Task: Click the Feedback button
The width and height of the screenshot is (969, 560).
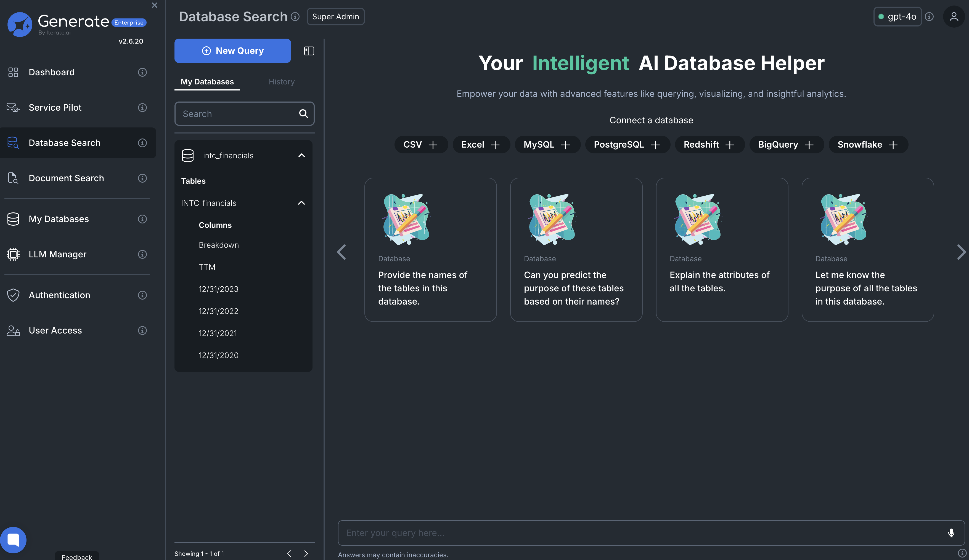Action: point(77,556)
